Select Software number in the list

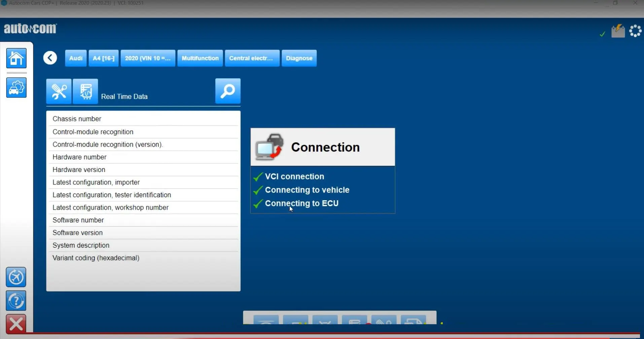(143, 220)
